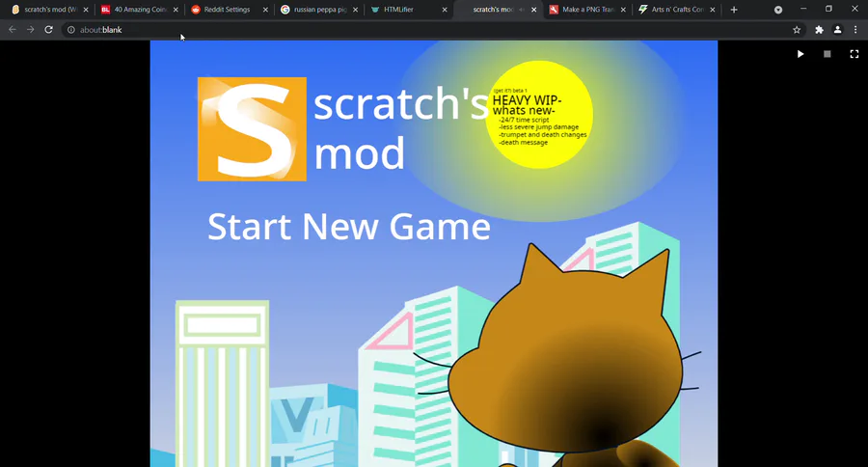The image size is (868, 467).
Task: Restore down the Chrome window
Action: click(828, 9)
